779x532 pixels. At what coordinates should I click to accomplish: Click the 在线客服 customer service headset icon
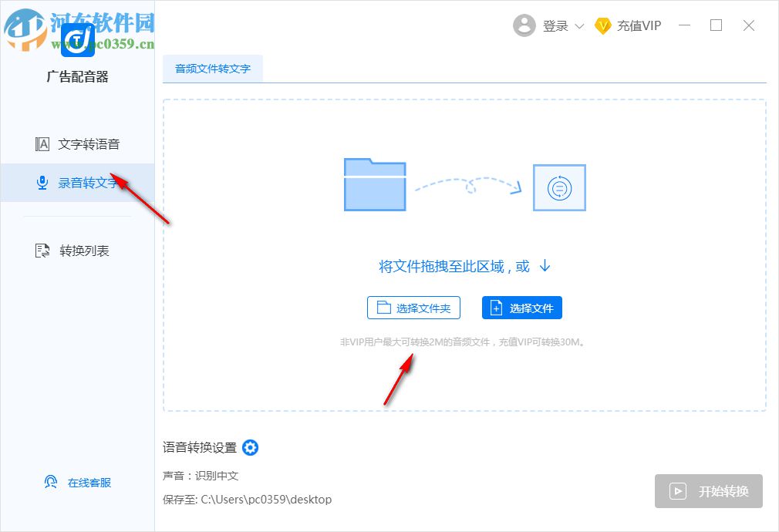tap(51, 481)
